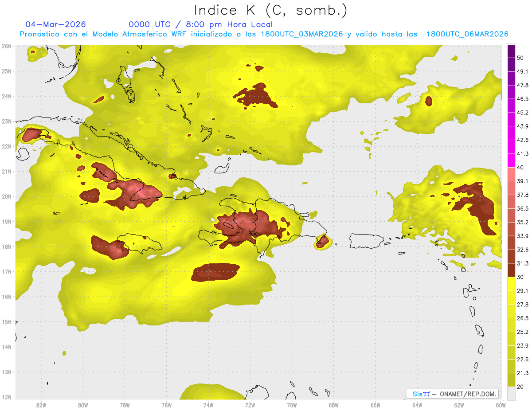
Task: Click the latitude axis label "18N"
Action: (x=6, y=247)
